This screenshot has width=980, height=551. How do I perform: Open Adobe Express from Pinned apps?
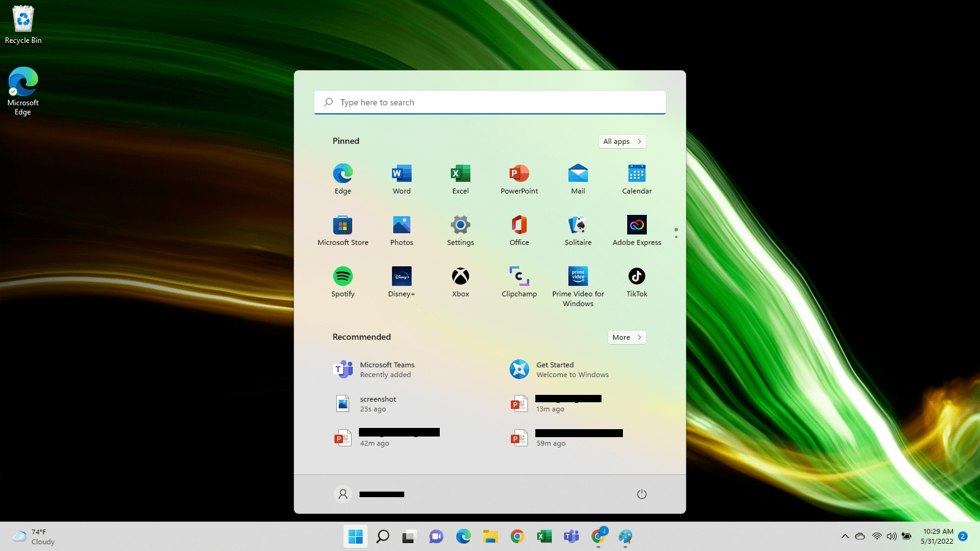(636, 230)
